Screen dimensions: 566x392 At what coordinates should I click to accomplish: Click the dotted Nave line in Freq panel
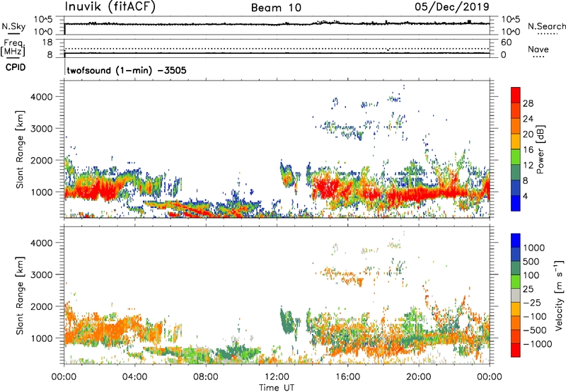pyautogui.click(x=277, y=48)
